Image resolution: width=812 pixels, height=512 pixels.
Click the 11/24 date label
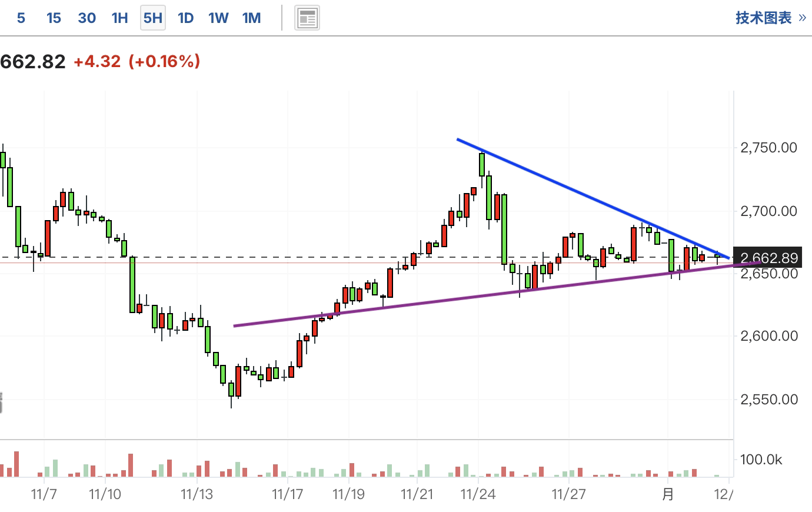pos(478,494)
